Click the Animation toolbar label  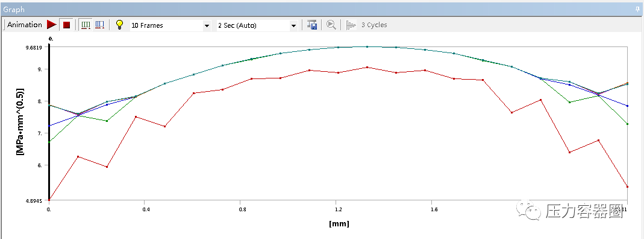tap(25, 25)
